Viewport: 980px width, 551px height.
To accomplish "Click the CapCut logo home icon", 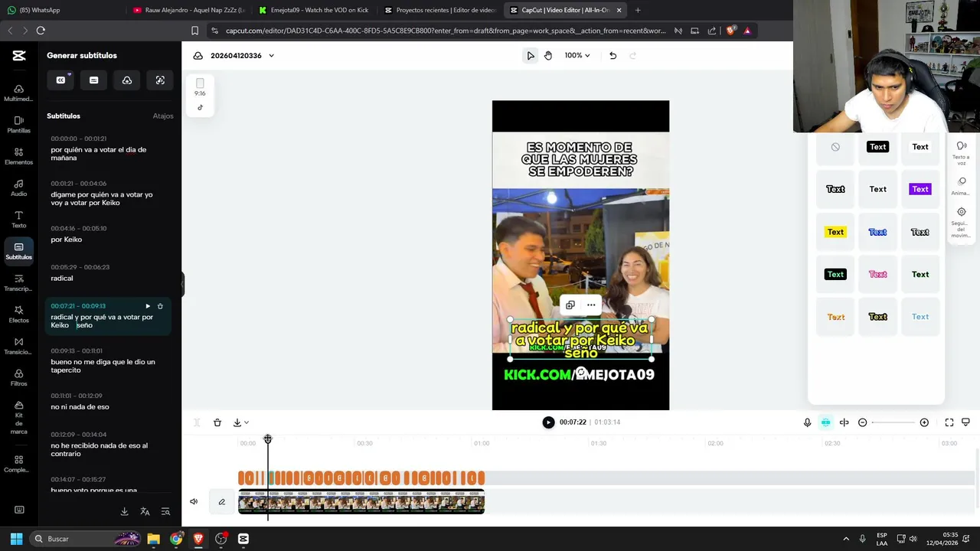I will 19,55.
